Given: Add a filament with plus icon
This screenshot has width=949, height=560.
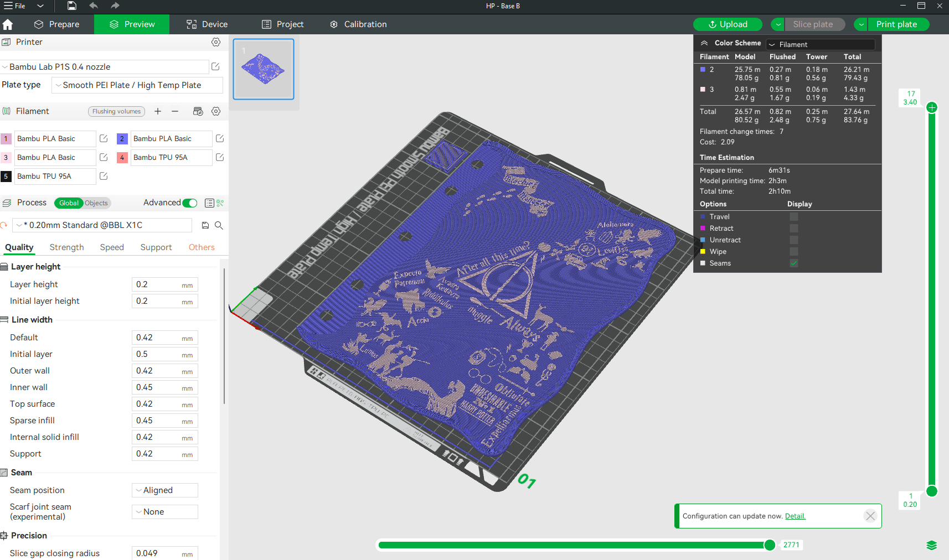Looking at the screenshot, I should pyautogui.click(x=158, y=111).
